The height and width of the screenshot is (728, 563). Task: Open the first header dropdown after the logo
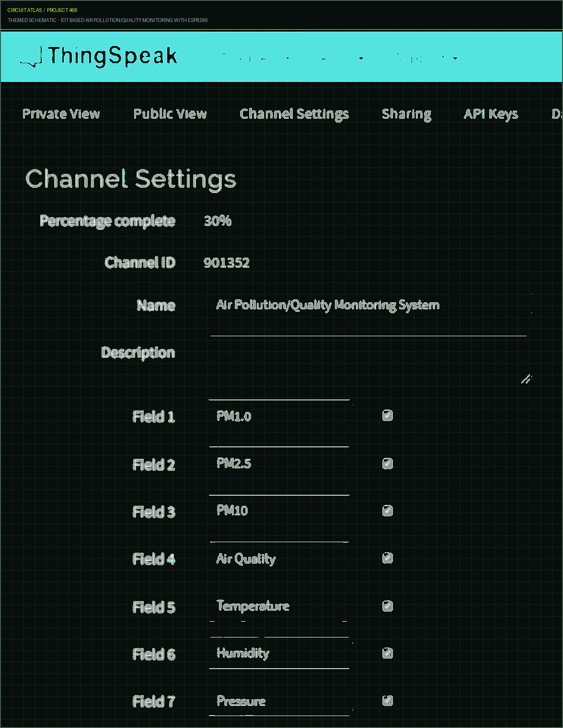coord(255,58)
